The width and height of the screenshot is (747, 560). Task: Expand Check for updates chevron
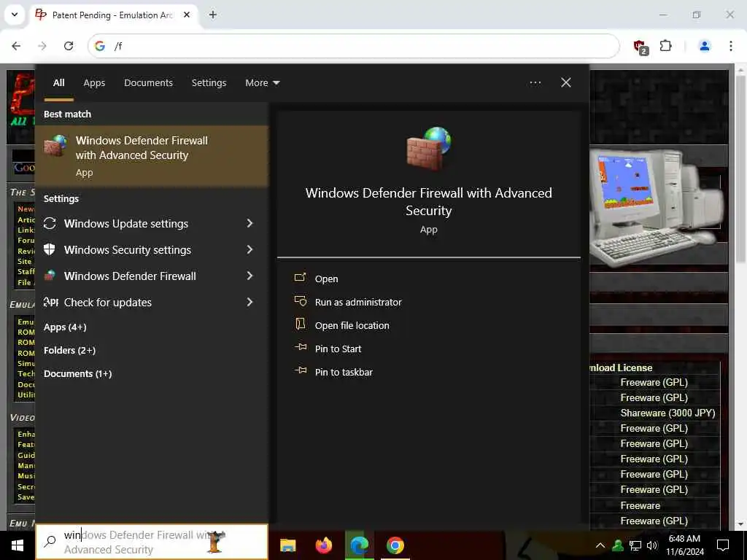(249, 302)
